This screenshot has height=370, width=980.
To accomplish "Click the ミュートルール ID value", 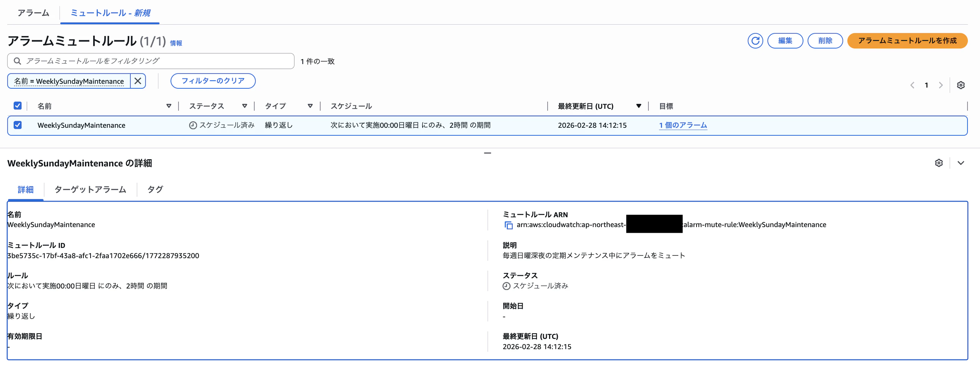I will [103, 256].
